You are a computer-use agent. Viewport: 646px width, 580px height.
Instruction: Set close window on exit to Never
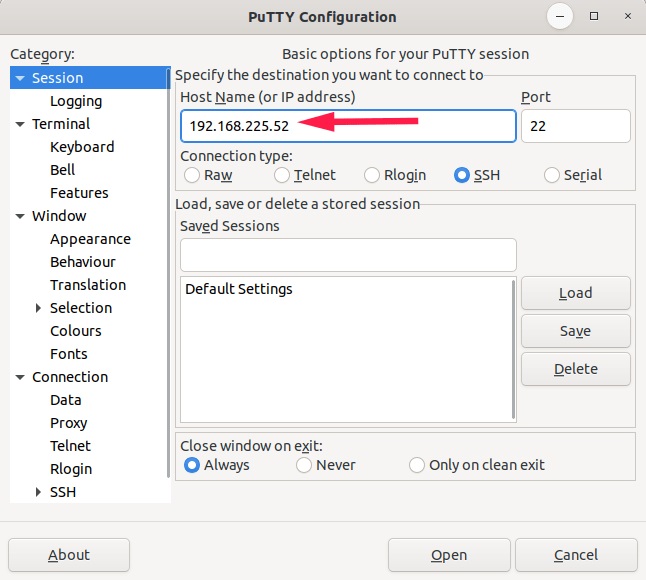(x=304, y=465)
